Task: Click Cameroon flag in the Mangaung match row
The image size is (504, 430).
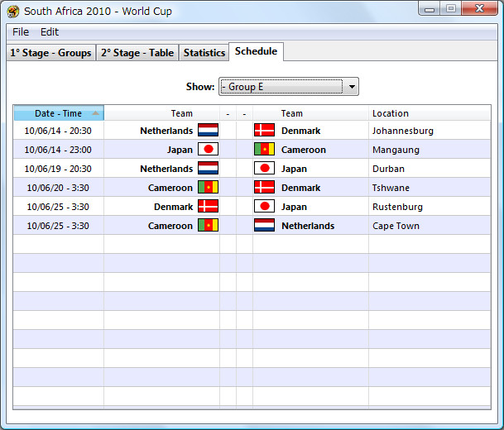Action: [264, 149]
